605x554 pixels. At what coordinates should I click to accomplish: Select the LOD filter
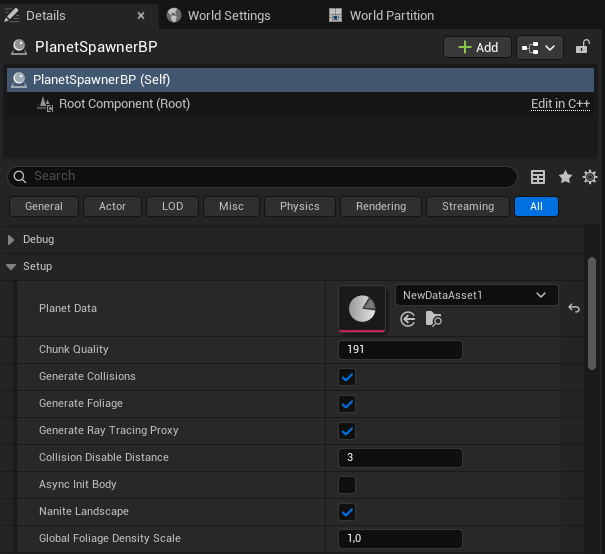coord(172,206)
